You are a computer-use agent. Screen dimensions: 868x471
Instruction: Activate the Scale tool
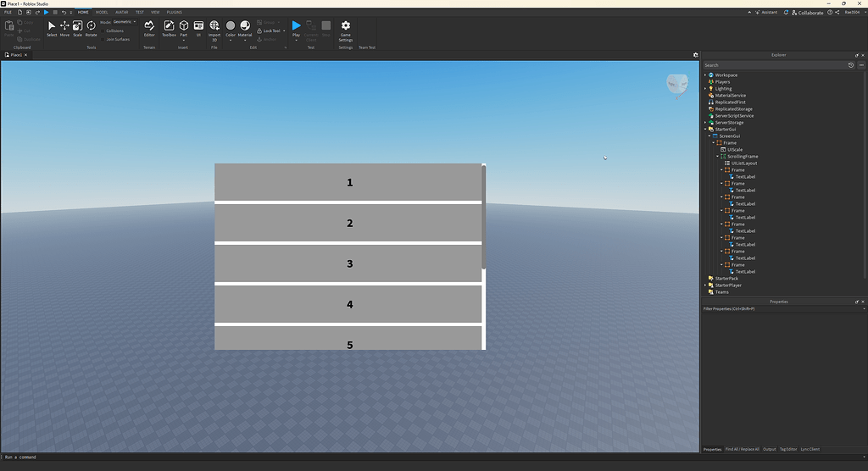pos(77,29)
